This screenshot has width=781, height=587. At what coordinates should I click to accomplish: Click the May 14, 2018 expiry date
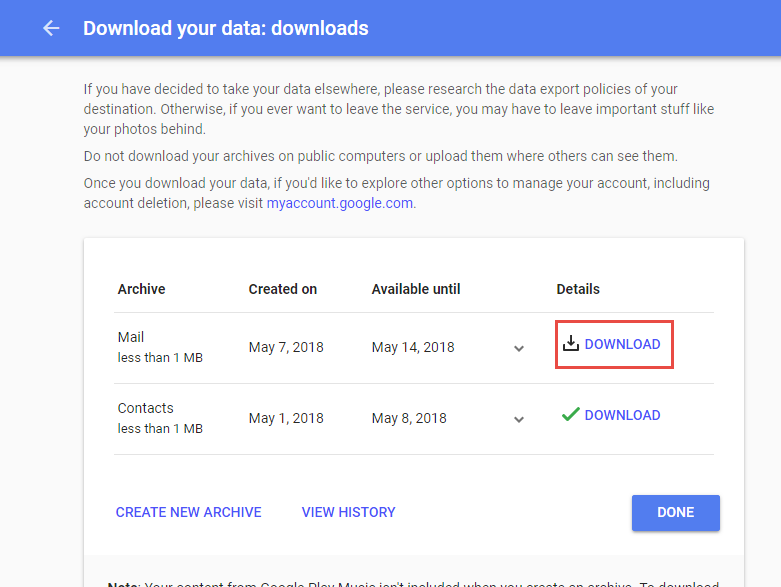pos(413,348)
